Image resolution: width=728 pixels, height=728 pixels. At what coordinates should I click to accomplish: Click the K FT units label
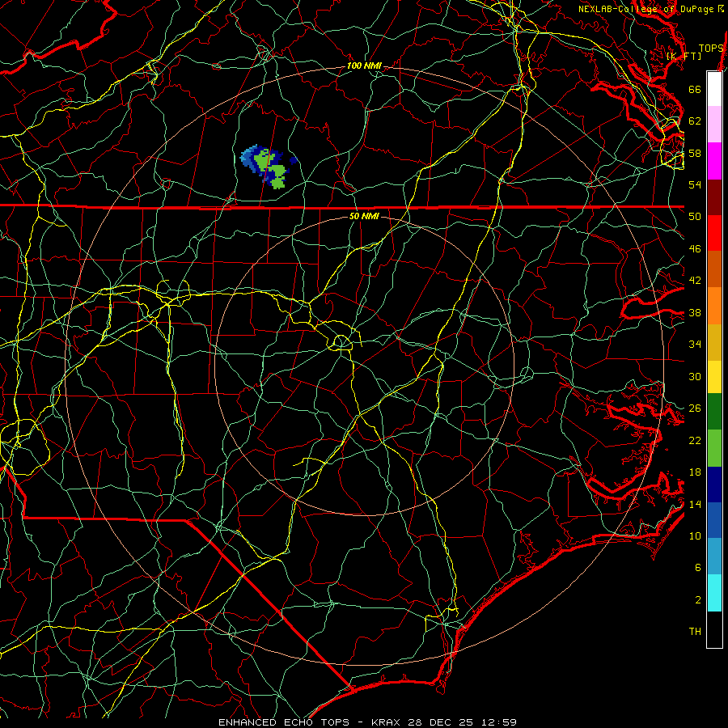pyautogui.click(x=684, y=57)
